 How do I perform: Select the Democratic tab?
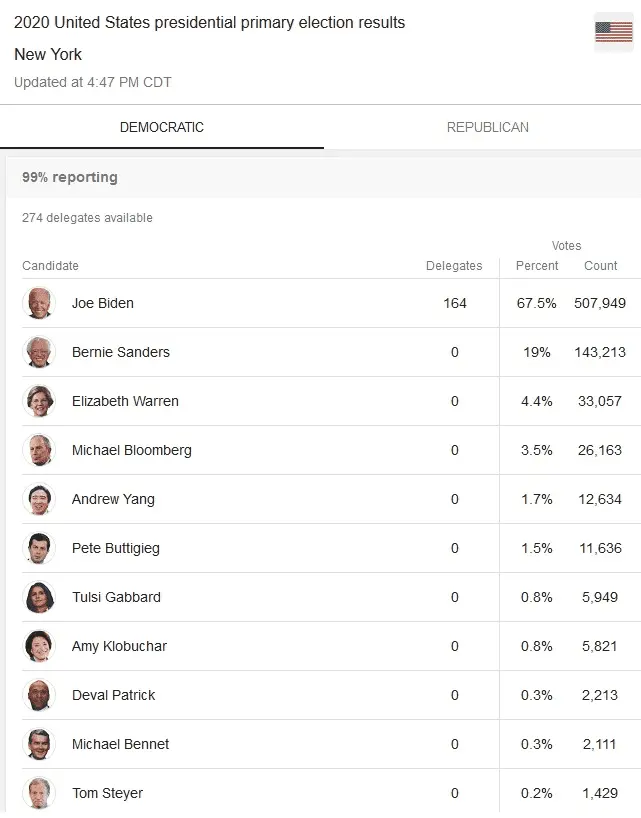161,128
